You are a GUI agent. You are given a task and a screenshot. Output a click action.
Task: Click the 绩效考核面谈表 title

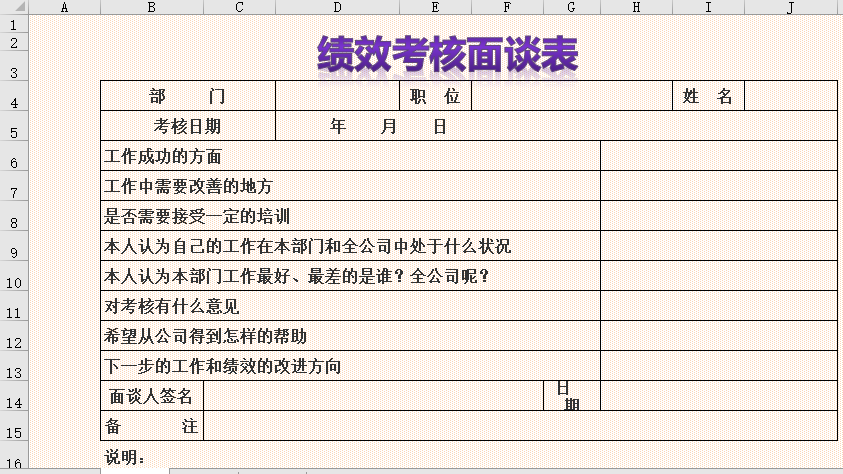[447, 56]
